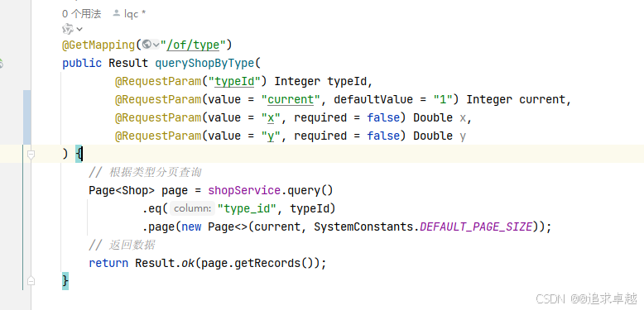Click the "current" request param string
644x310 pixels.
[291, 100]
